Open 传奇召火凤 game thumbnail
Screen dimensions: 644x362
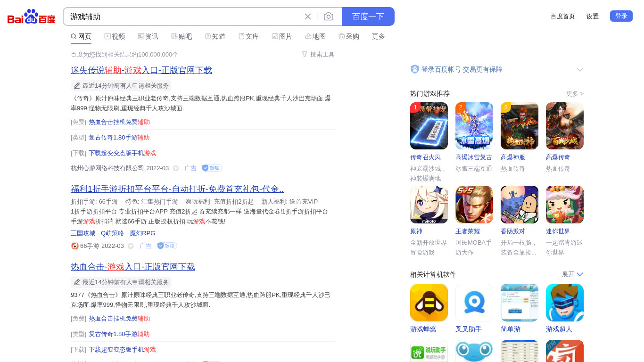pyautogui.click(x=429, y=126)
